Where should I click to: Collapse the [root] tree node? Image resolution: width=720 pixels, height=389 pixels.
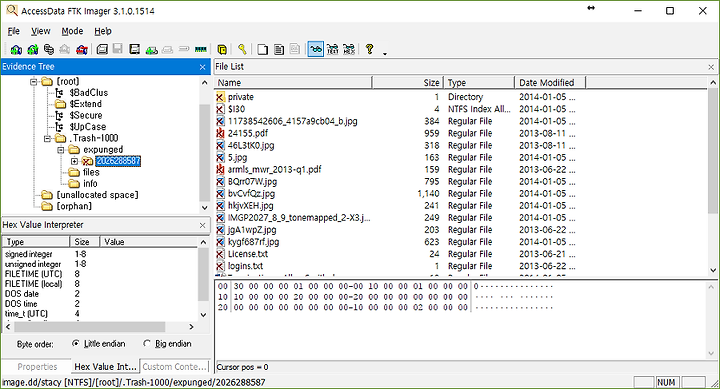(x=34, y=82)
